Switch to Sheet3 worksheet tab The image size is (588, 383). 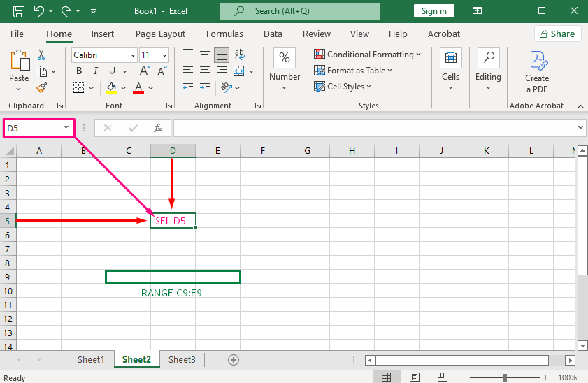[x=182, y=359]
